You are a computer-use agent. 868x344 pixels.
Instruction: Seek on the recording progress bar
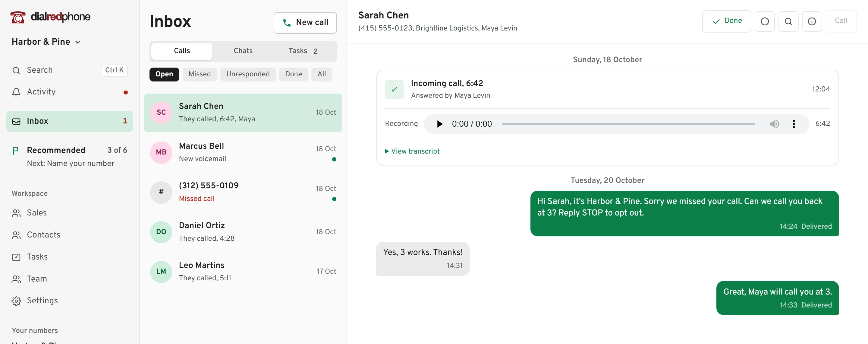point(628,124)
